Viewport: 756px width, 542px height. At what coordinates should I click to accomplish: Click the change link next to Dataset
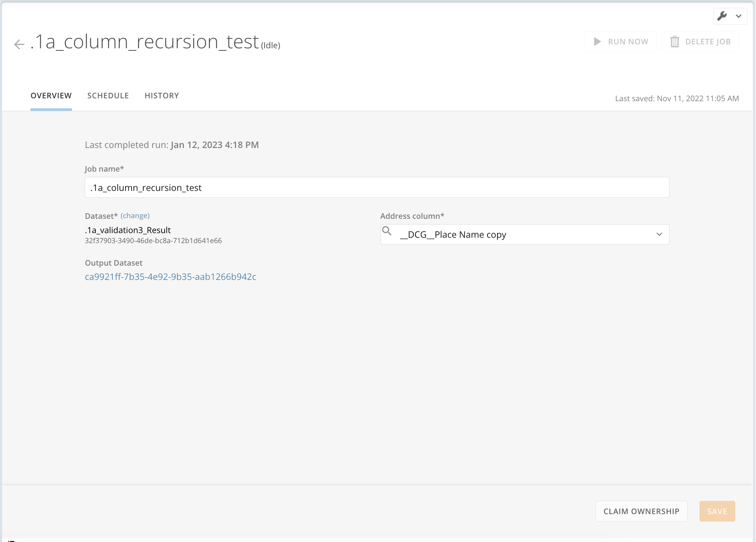135,215
